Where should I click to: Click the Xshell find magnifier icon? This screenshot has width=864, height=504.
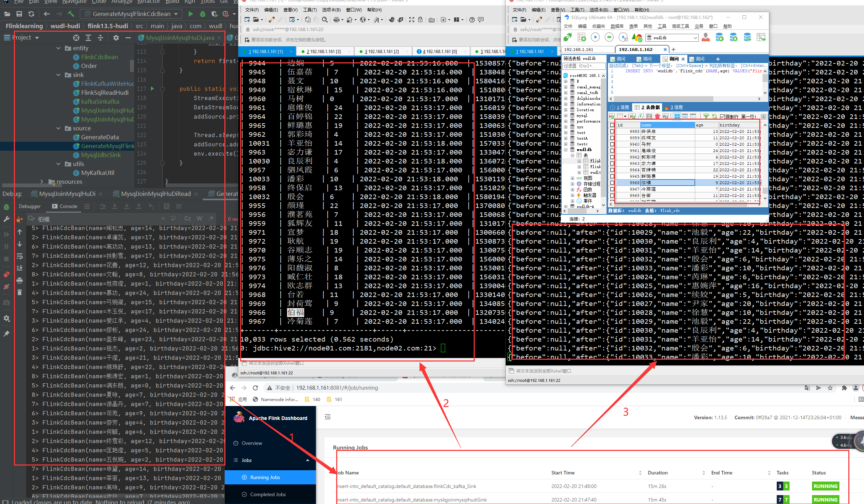(324, 20)
